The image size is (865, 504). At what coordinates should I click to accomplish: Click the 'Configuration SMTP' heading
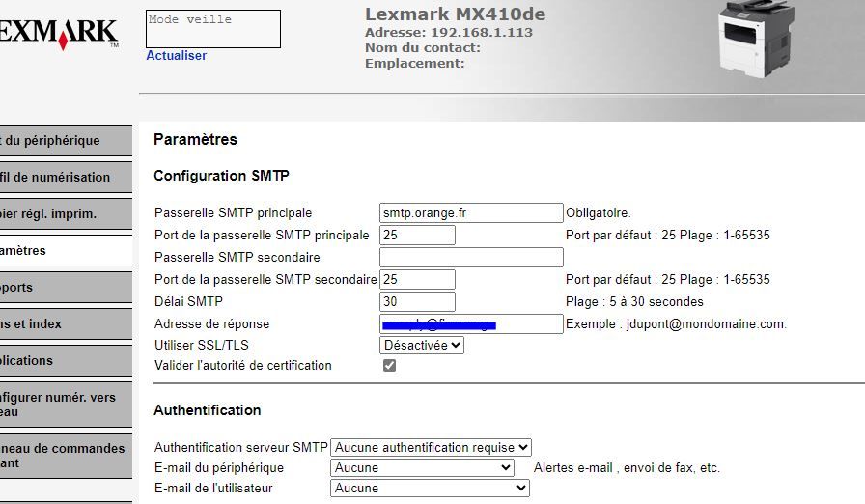coord(221,176)
